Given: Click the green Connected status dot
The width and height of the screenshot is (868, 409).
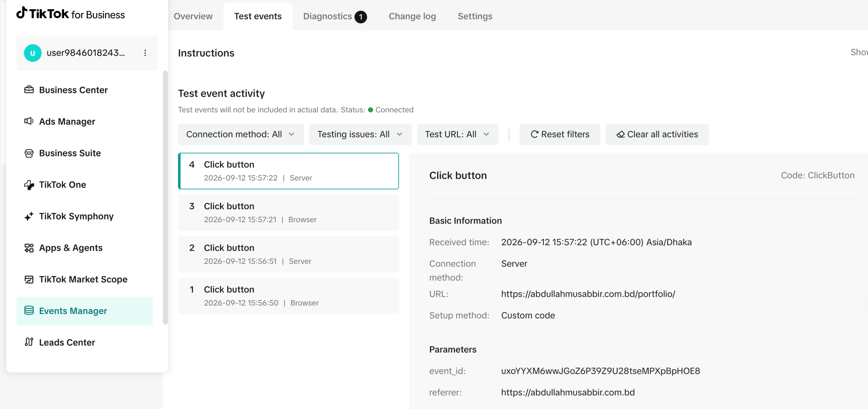Looking at the screenshot, I should coord(371,110).
